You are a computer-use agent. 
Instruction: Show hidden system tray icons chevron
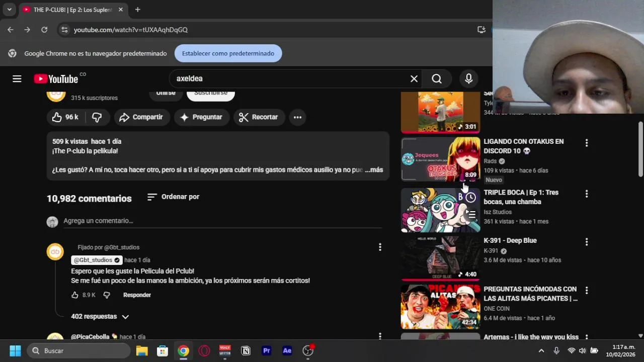[x=541, y=351]
